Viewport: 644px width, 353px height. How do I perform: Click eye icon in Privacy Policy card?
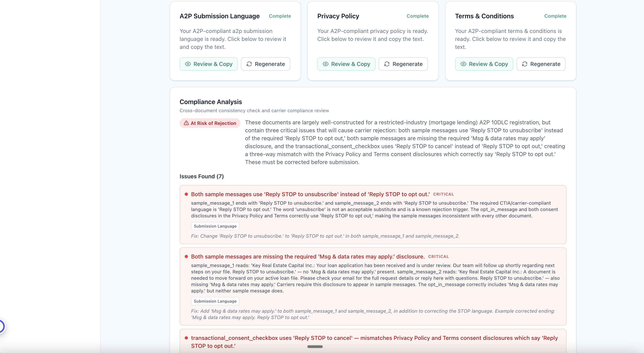click(x=326, y=64)
